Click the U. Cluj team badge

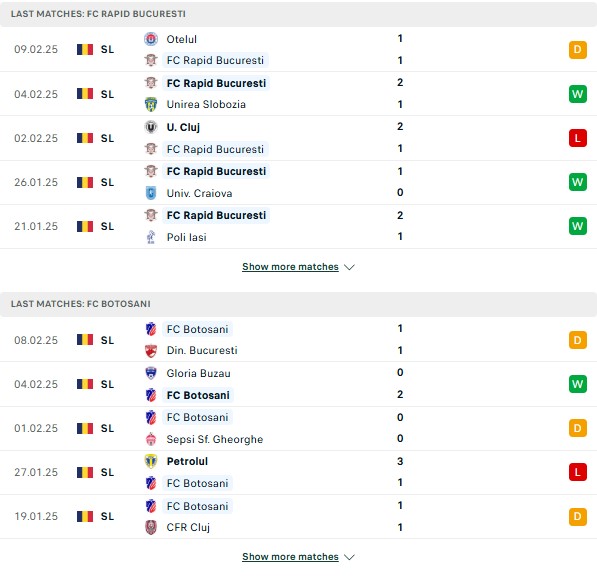click(x=151, y=127)
